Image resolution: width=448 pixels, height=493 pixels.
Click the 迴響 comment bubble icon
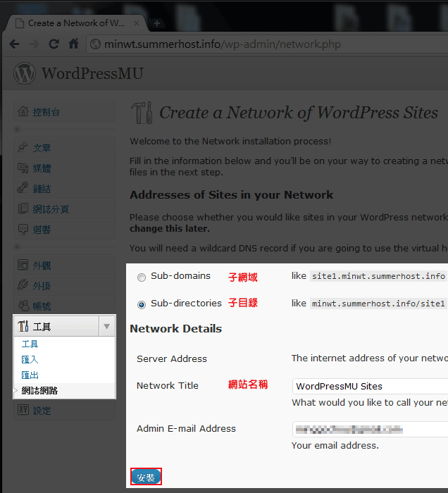pyautogui.click(x=23, y=229)
